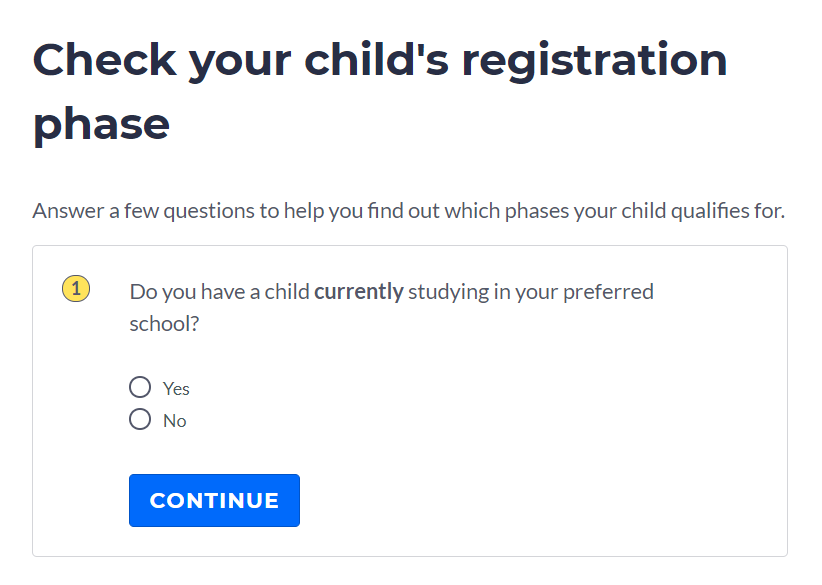
Task: Click the word "phase" in the page heading
Action: [x=101, y=125]
